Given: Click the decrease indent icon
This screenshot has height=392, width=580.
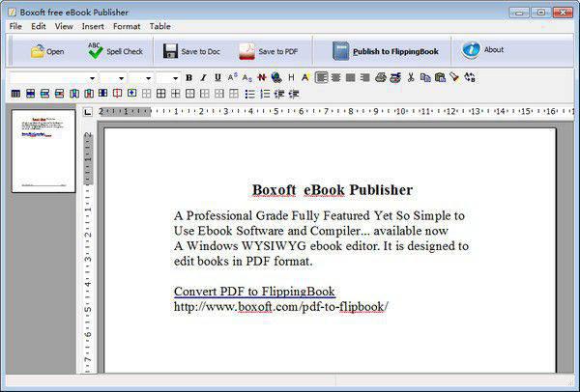Looking at the screenshot, I should (x=279, y=95).
